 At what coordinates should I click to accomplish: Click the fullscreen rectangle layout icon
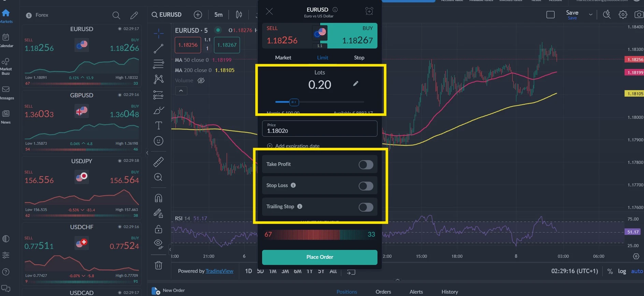click(550, 15)
